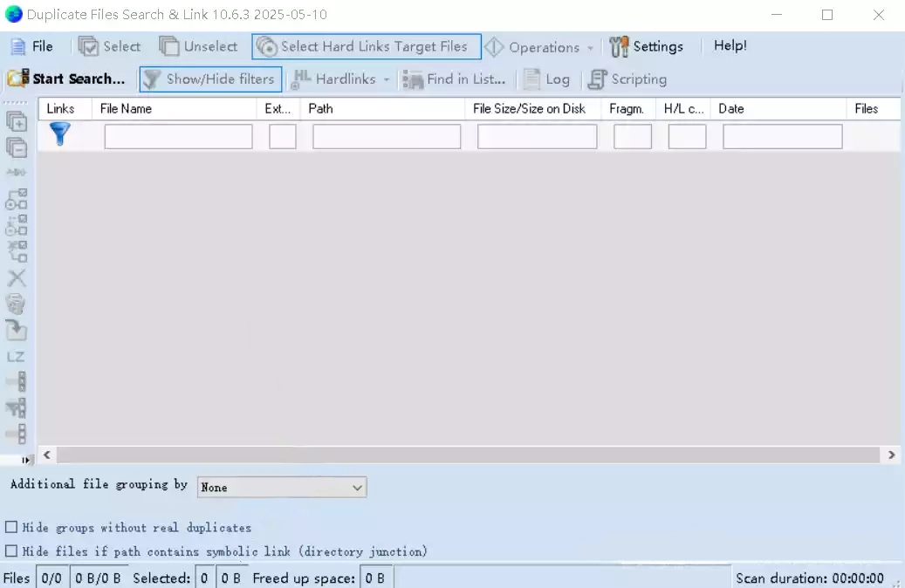Image resolution: width=905 pixels, height=588 pixels.
Task: Maximize the Duplicate Files Search window
Action: 827,15
